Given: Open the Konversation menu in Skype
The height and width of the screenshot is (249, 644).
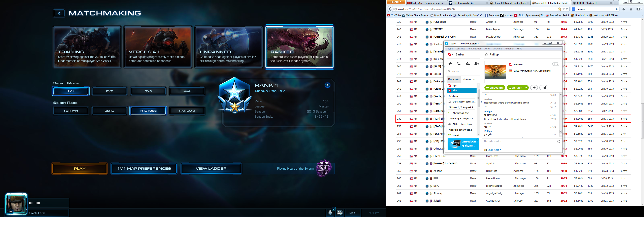Looking at the screenshot, I should pyautogui.click(x=474, y=49).
